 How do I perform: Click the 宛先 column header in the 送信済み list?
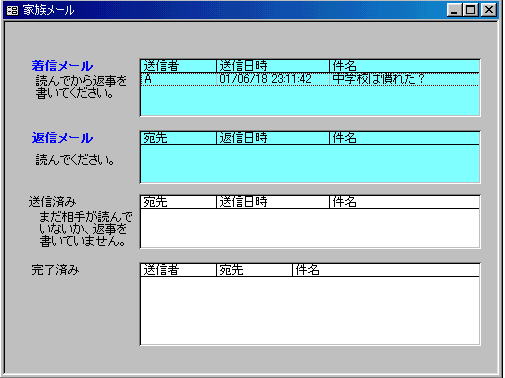pyautogui.click(x=179, y=202)
